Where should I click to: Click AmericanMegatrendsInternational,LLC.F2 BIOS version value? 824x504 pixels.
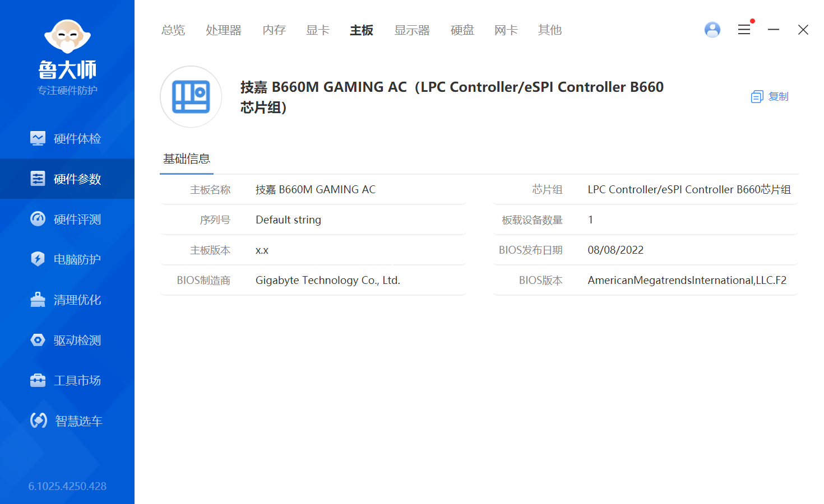click(687, 280)
